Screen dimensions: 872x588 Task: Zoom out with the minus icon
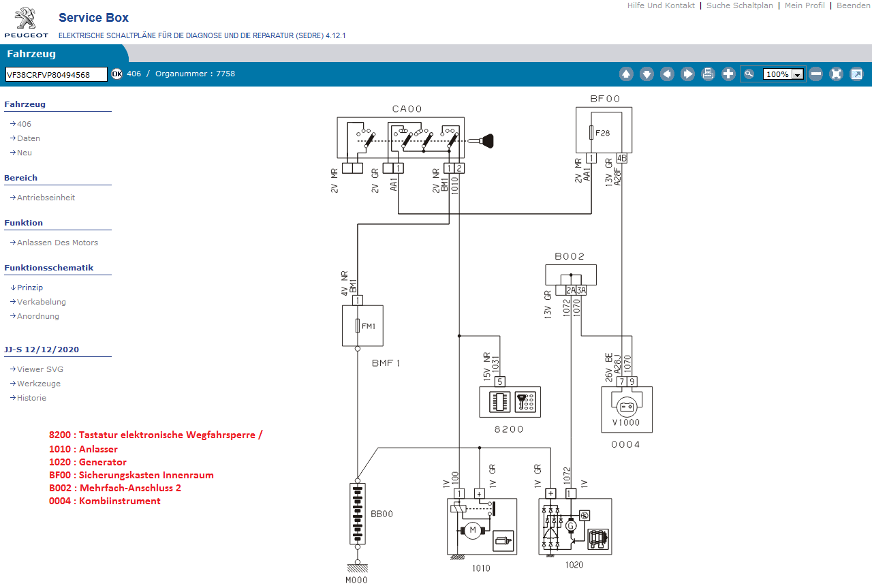point(815,74)
